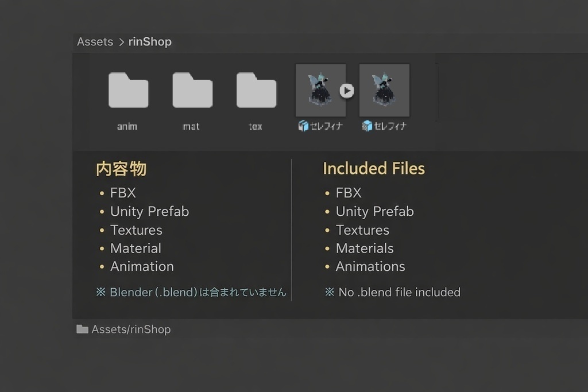Click Unity Prefab under 内容物

150,211
